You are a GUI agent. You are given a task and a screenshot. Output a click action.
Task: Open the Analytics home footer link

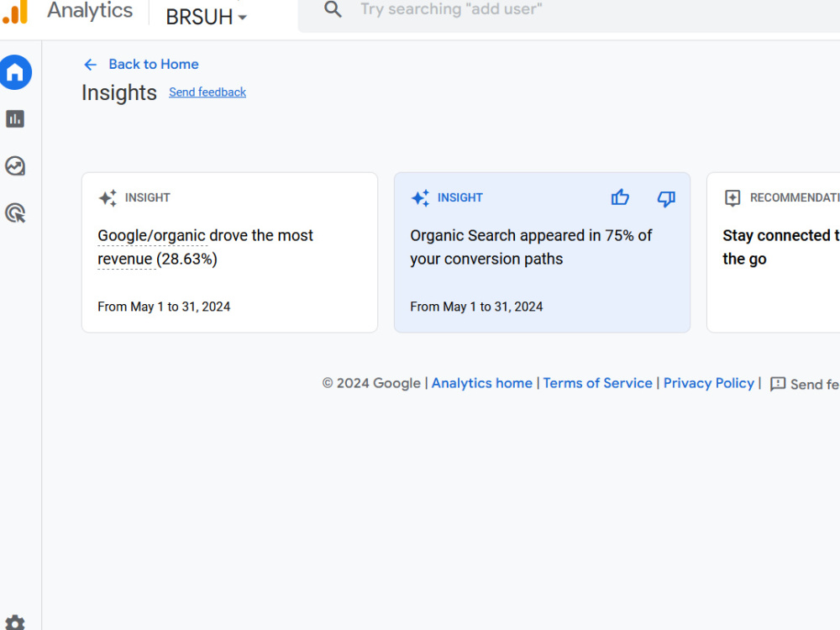click(481, 383)
